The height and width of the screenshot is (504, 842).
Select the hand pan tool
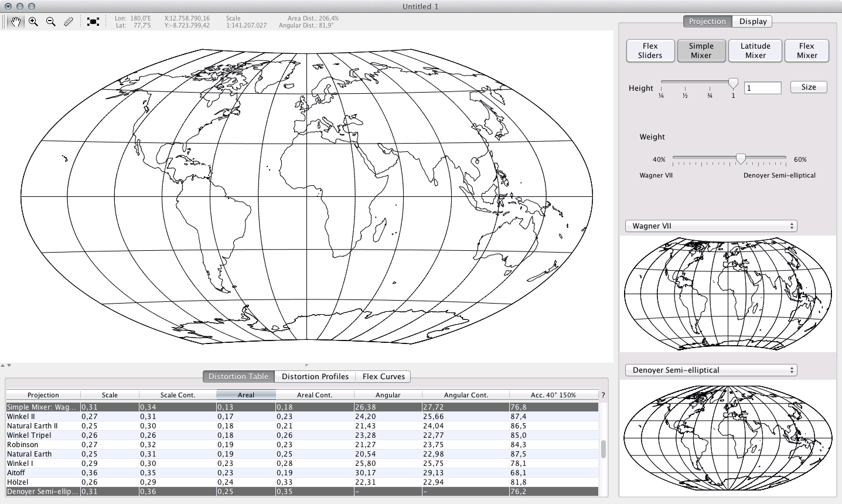pos(16,22)
